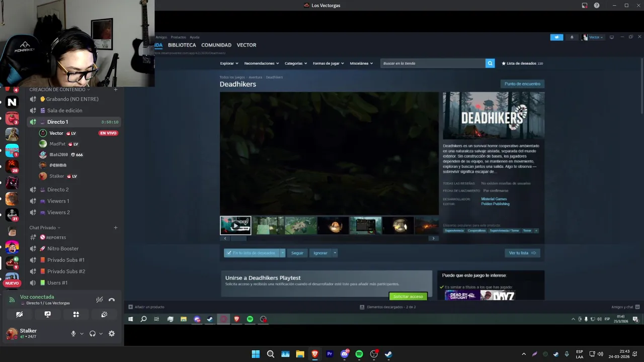Viewport: 644px width, 362px height.
Task: Share your screen in Discord
Action: tap(47, 314)
